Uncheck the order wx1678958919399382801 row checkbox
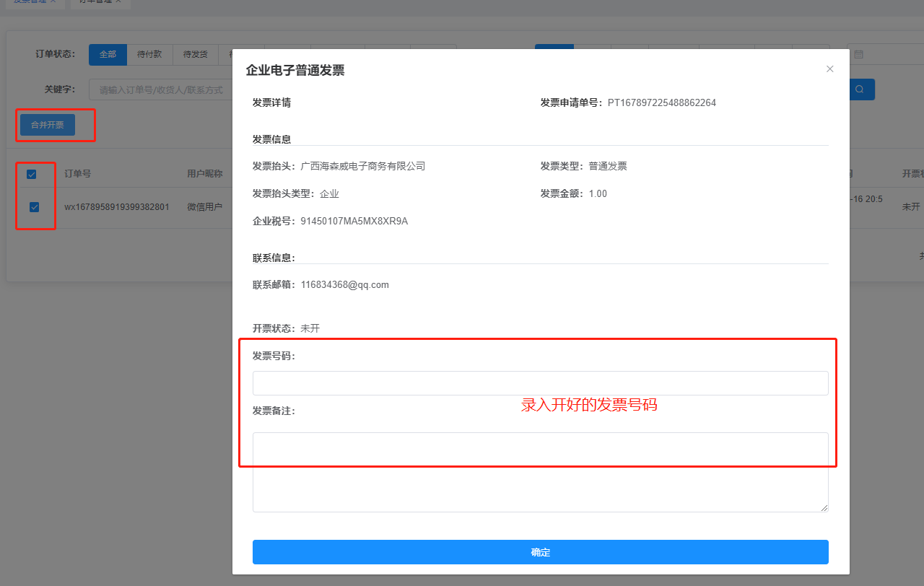924x586 pixels. point(34,207)
